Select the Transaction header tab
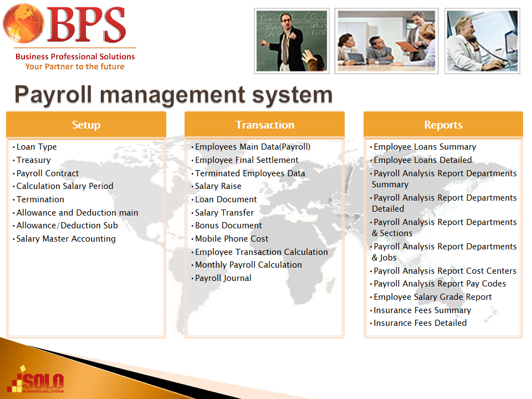 click(x=264, y=125)
